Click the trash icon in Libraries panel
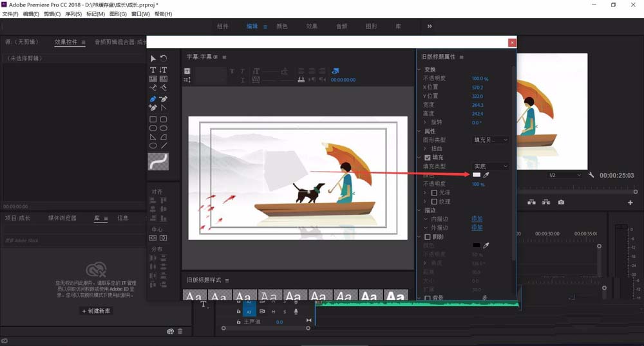Image resolution: width=644 pixels, height=346 pixels. [x=180, y=331]
